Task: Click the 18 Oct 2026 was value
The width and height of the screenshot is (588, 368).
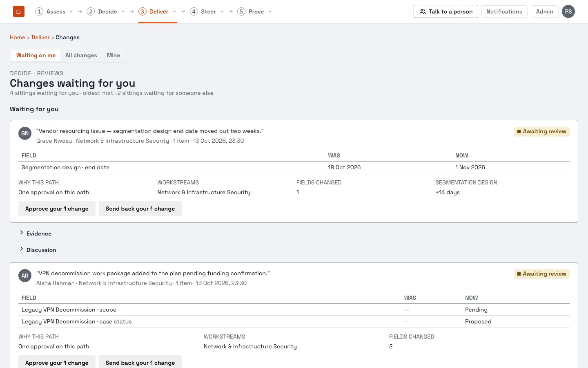Action: click(344, 167)
